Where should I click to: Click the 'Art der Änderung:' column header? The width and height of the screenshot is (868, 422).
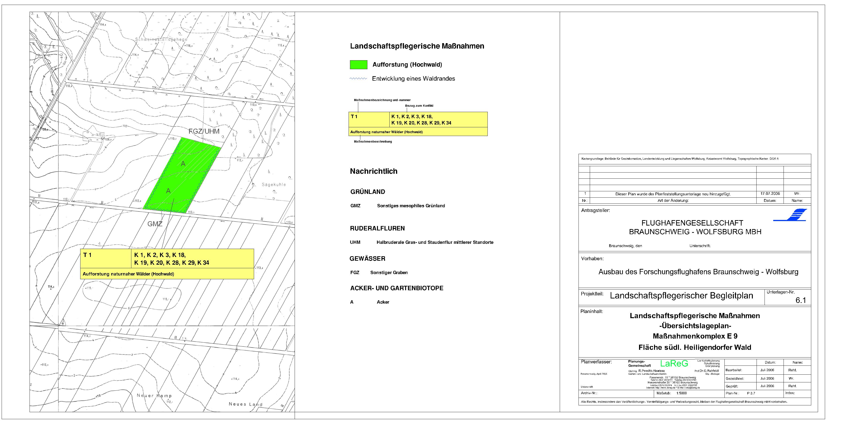[673, 200]
